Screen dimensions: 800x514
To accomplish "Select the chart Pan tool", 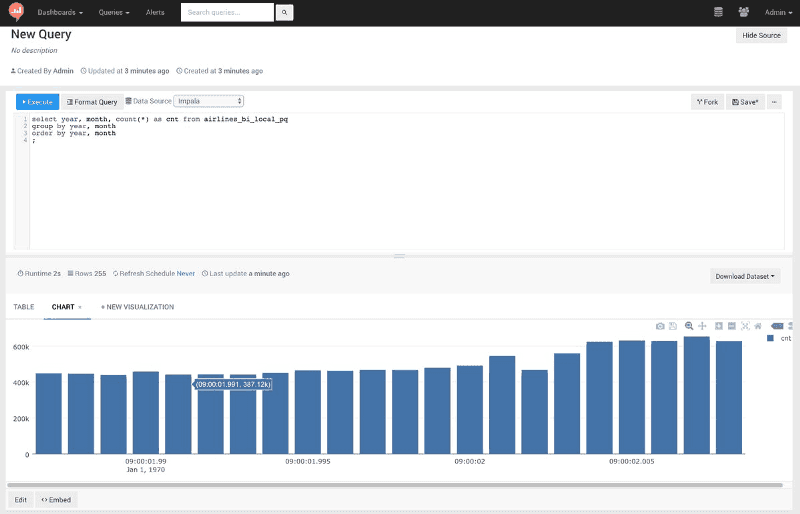I will [x=703, y=326].
